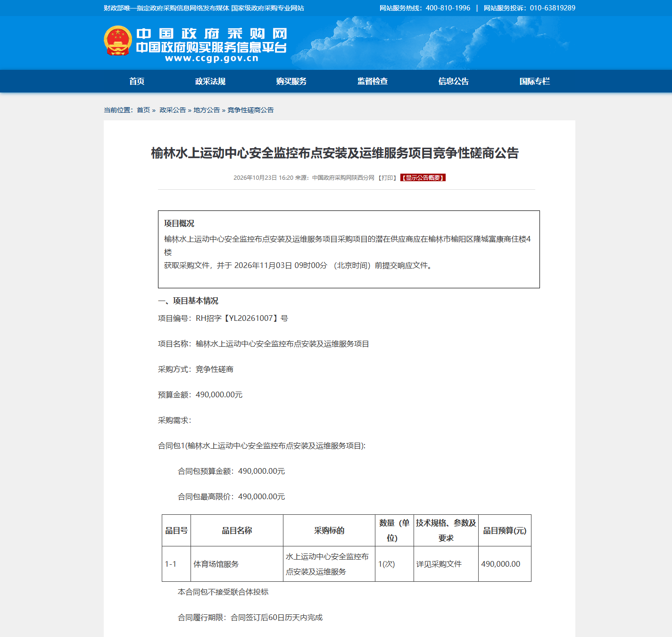672x637 pixels.
Task: Click the 【打印】 print link
Action: pyautogui.click(x=387, y=178)
